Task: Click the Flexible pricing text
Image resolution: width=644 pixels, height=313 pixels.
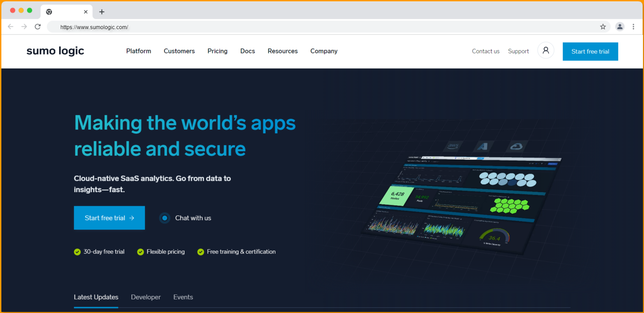Action: 166,252
